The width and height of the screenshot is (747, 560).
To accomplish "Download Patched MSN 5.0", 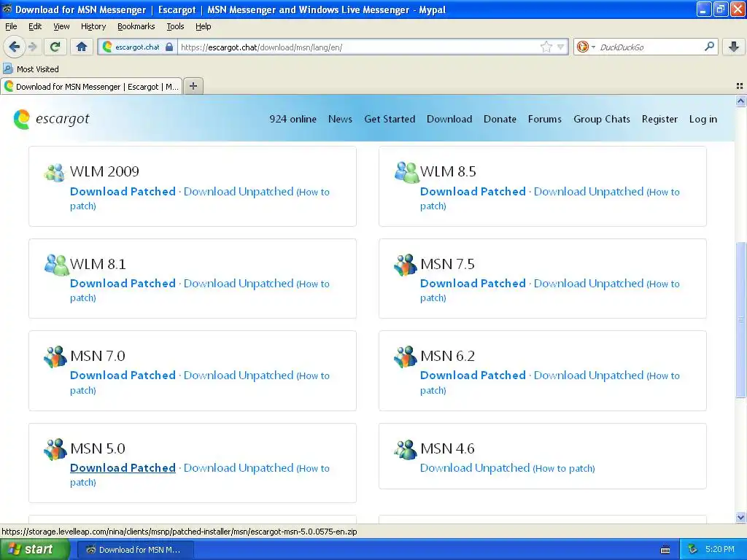I will coord(123,467).
